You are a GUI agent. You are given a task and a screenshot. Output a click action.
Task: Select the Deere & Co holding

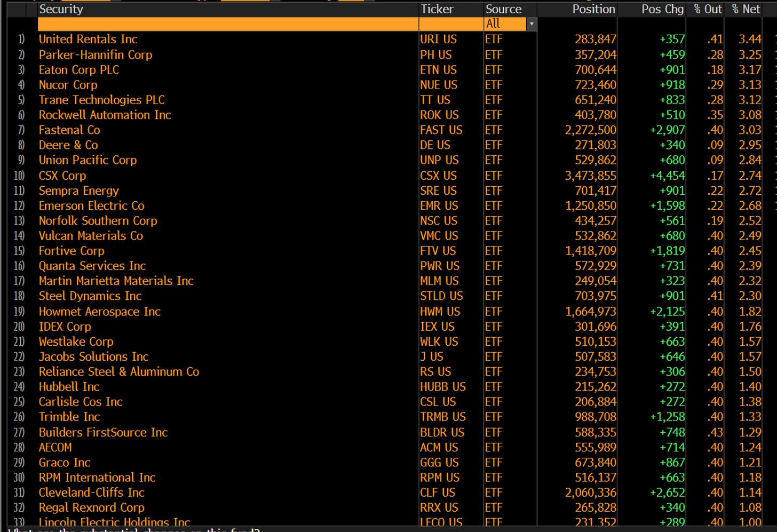point(68,145)
